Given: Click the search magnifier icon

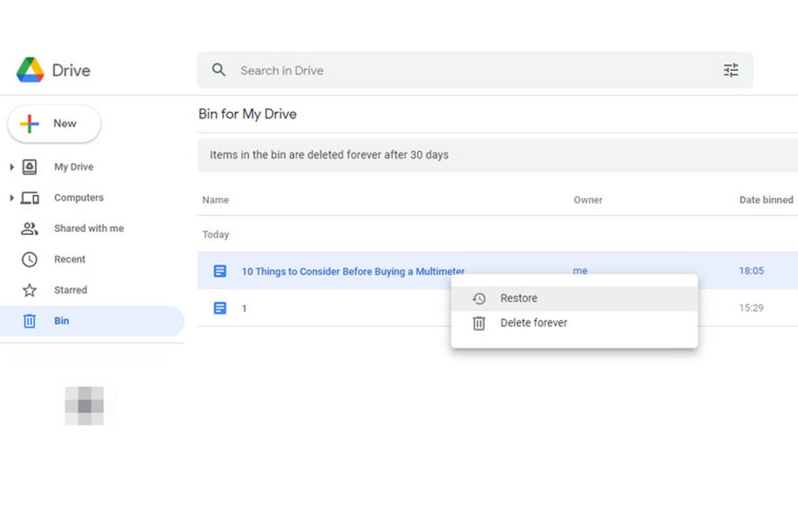Looking at the screenshot, I should 218,70.
